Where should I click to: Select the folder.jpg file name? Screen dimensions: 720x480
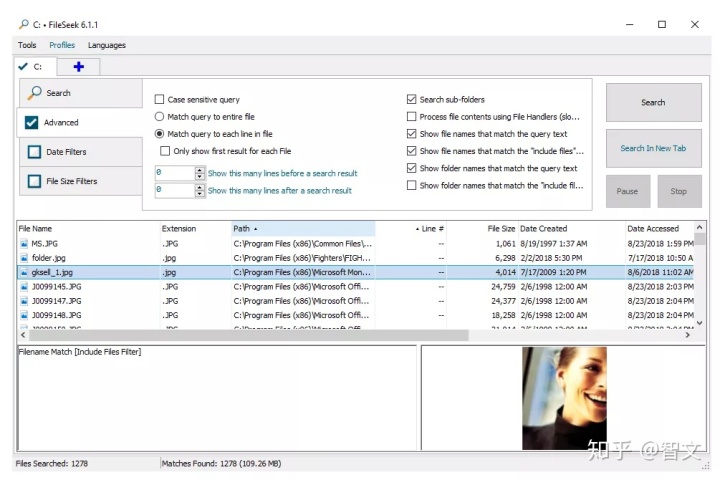tap(49, 258)
